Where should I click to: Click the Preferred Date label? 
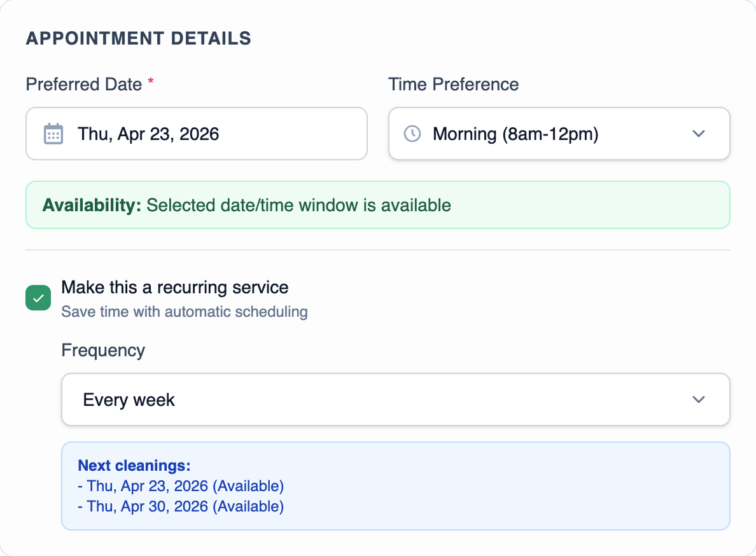[x=84, y=84]
